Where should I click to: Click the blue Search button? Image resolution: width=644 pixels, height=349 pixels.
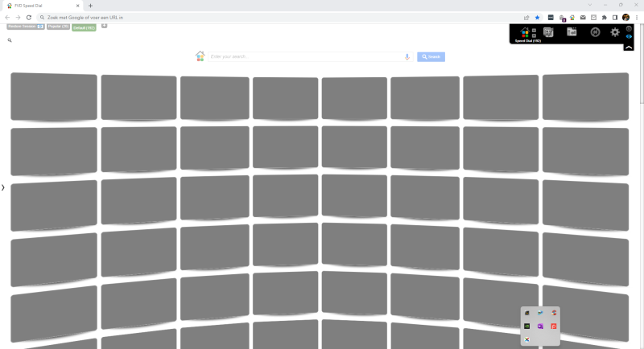click(x=431, y=56)
